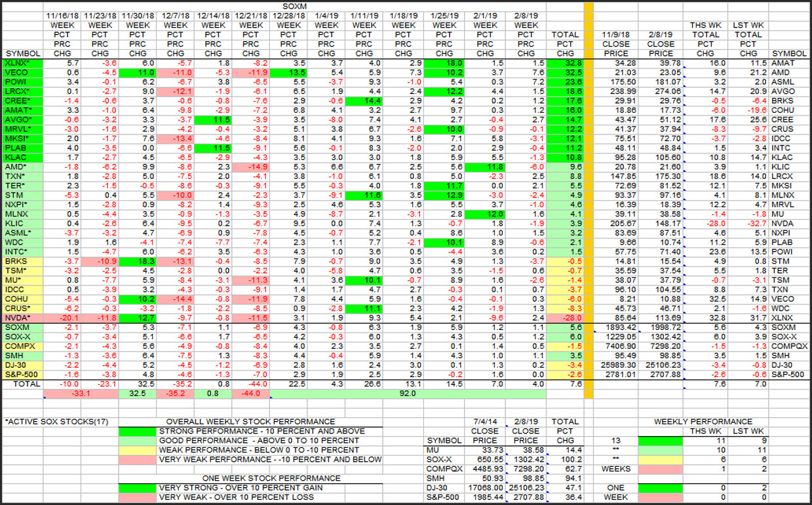Select the 11.8 cell in AMD* row

(484, 167)
